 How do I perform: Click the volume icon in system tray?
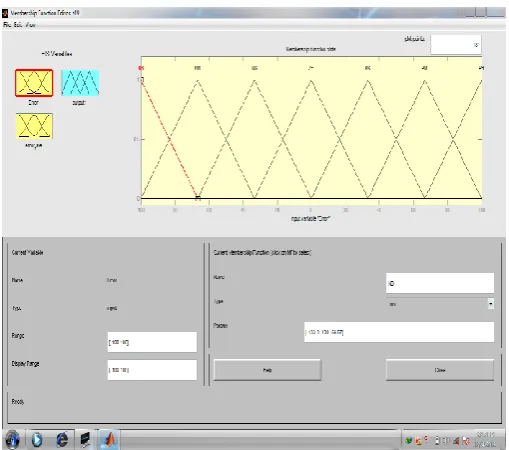point(456,441)
